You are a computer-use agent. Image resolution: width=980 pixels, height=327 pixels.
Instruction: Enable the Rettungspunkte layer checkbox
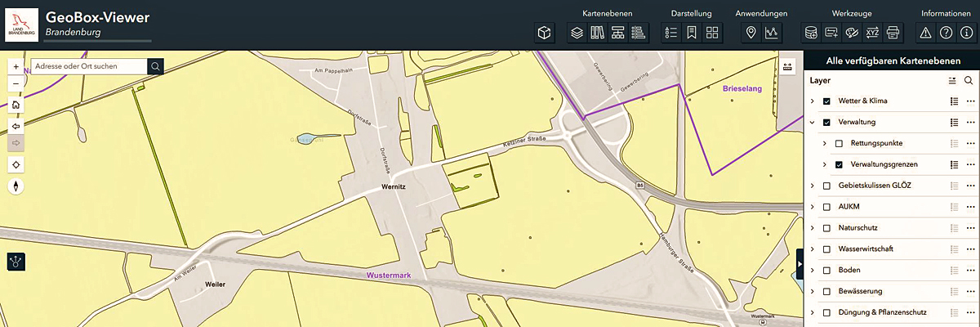pos(840,143)
